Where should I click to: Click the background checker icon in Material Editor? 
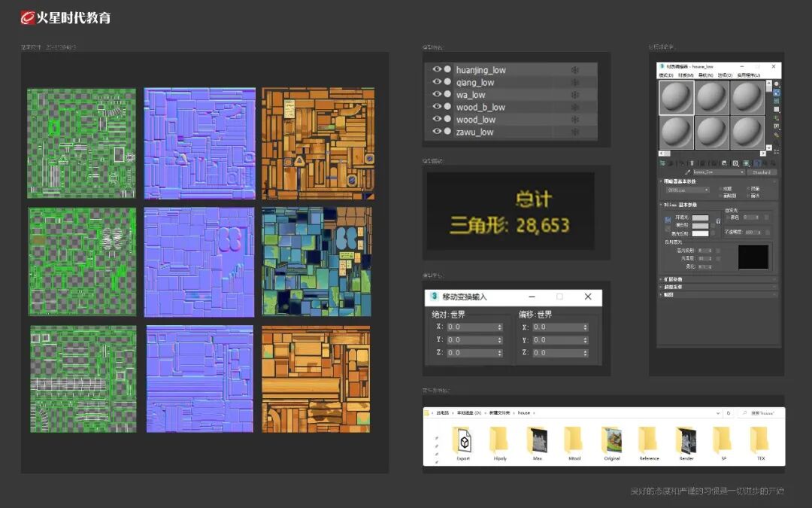[x=776, y=101]
